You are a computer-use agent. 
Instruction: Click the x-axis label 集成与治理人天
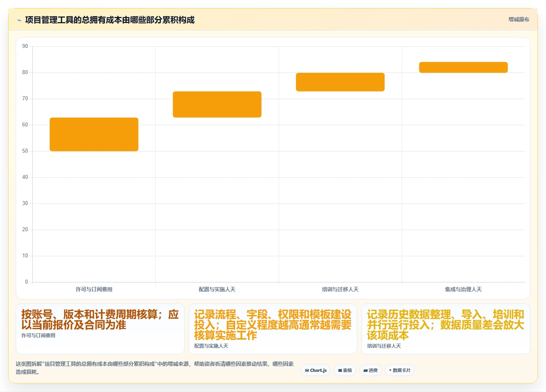[x=463, y=289]
